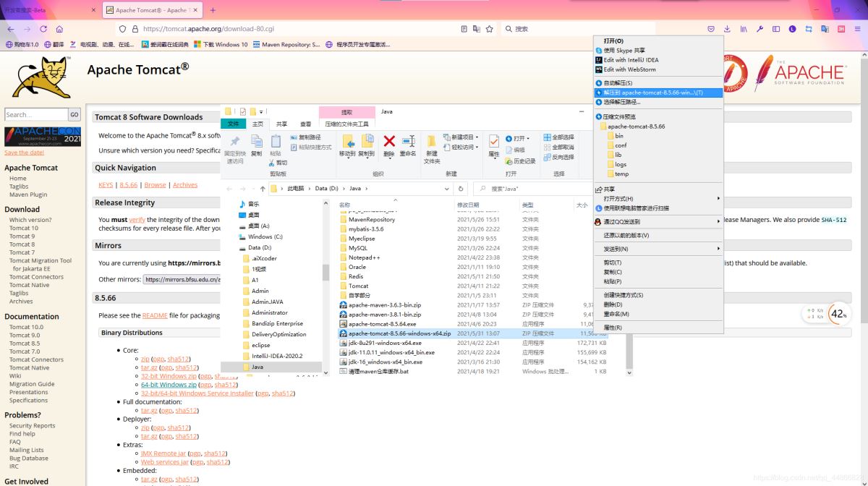Click the Which version? sidebar link
Viewport: 868px width, 486px height.
pos(30,220)
